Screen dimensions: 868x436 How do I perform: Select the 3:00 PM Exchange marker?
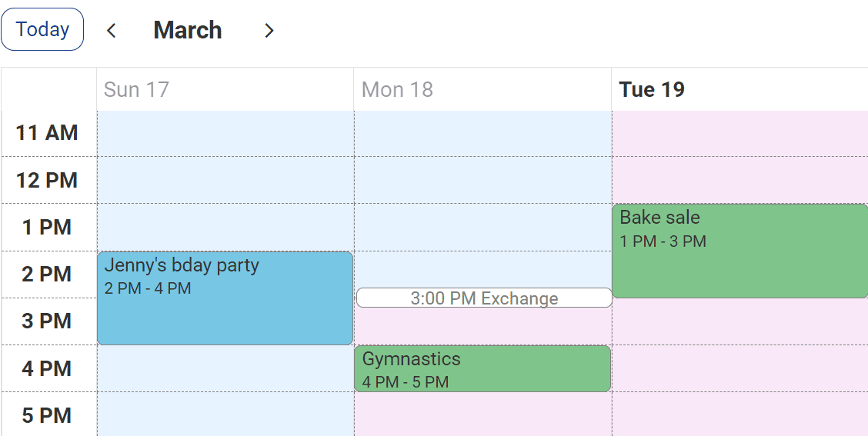[x=484, y=298]
